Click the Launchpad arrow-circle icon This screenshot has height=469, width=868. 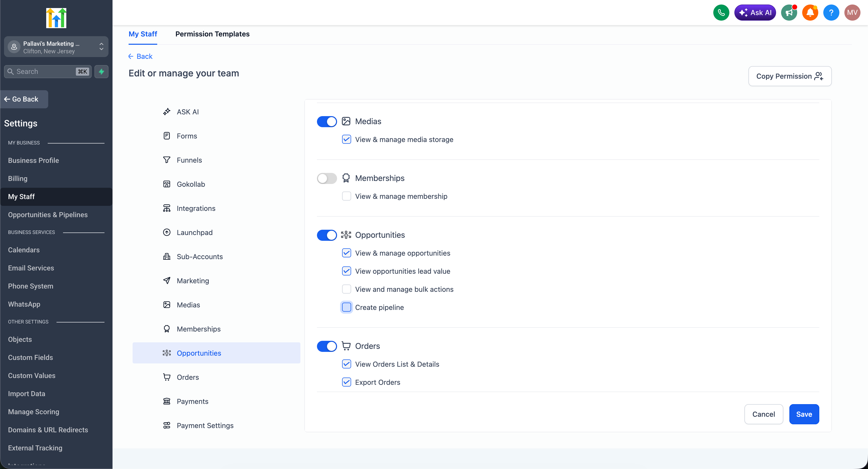(167, 232)
